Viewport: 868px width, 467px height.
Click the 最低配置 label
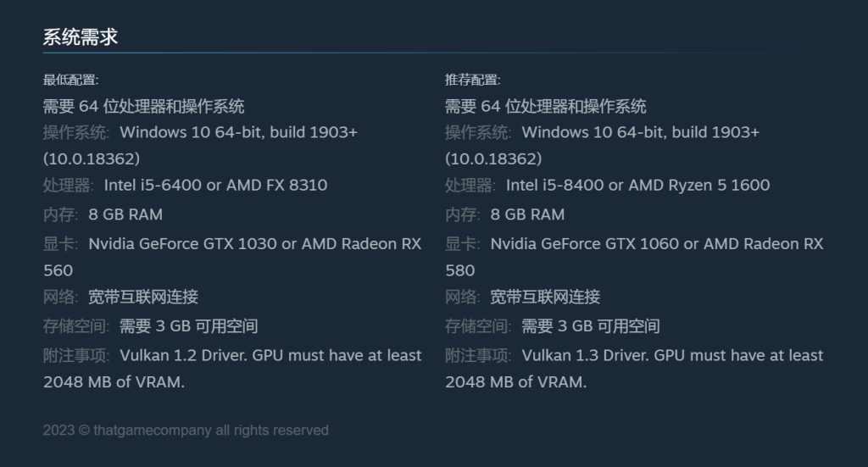click(70, 80)
